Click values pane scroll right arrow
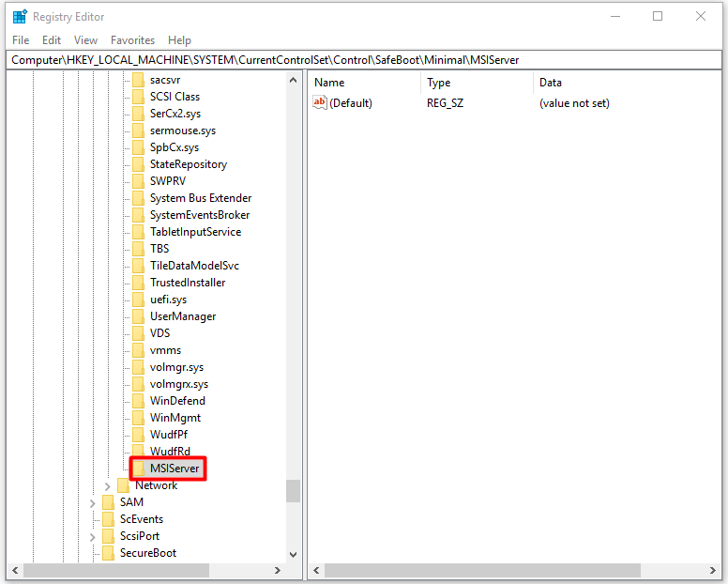This screenshot has height=584, width=728. pos(713,570)
